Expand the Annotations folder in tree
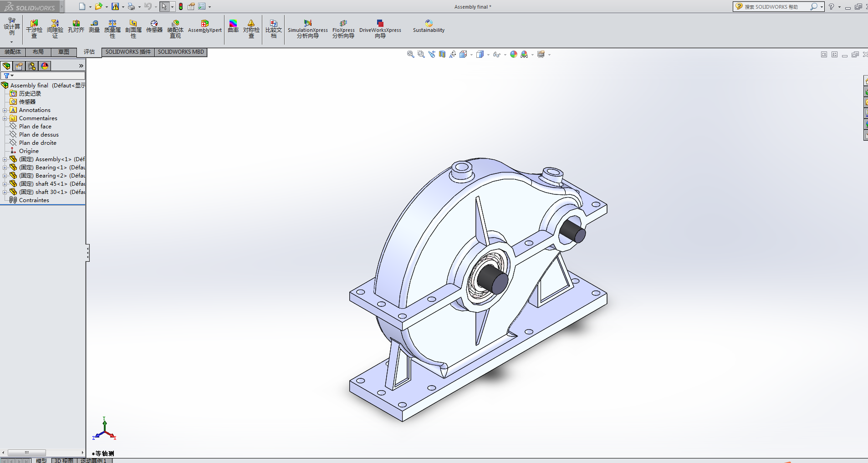Screen dimensions: 868x463 pyautogui.click(x=5, y=110)
